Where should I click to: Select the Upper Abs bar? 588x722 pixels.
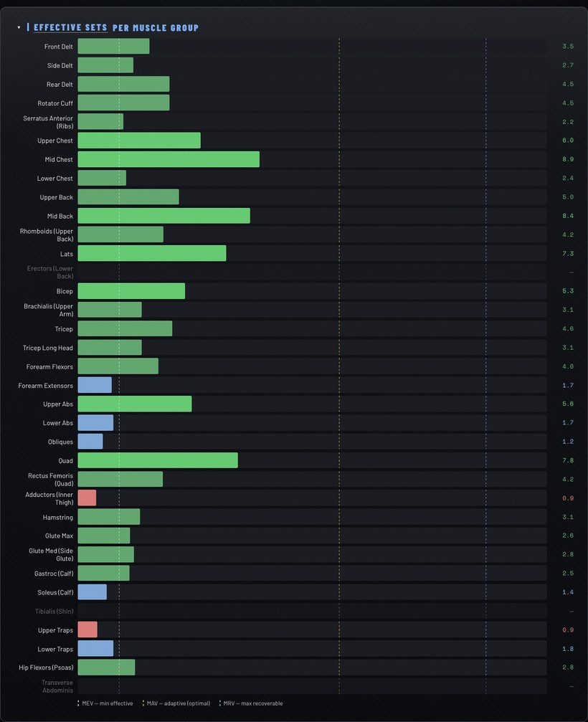[x=135, y=404]
